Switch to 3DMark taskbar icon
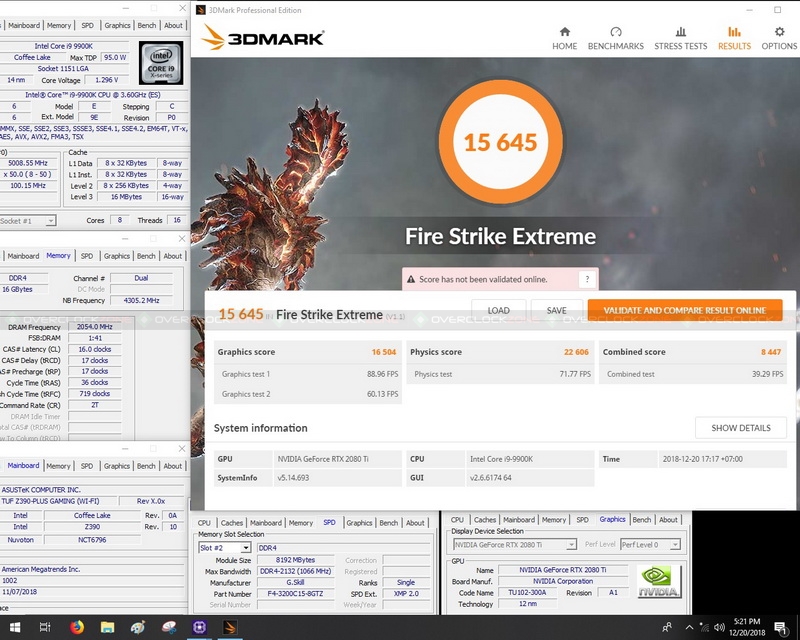 230,627
